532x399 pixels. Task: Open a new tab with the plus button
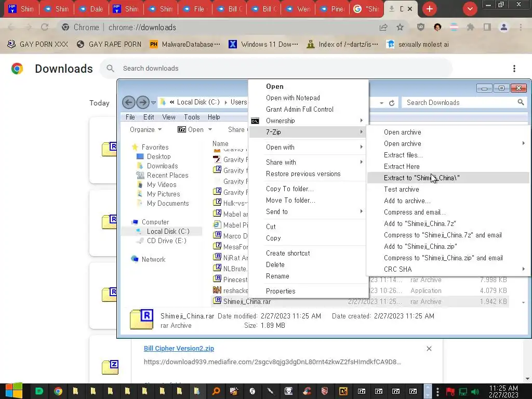(x=430, y=9)
